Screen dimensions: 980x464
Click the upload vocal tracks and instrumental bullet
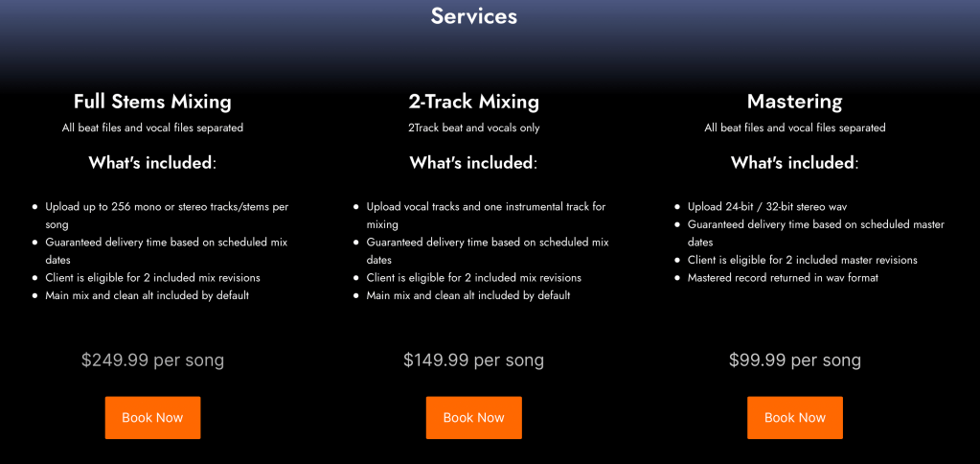(x=486, y=215)
